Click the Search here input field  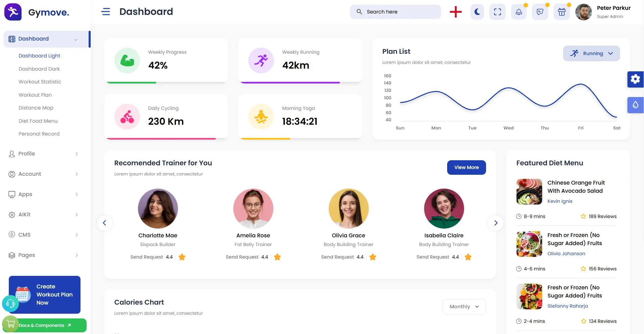click(x=395, y=12)
